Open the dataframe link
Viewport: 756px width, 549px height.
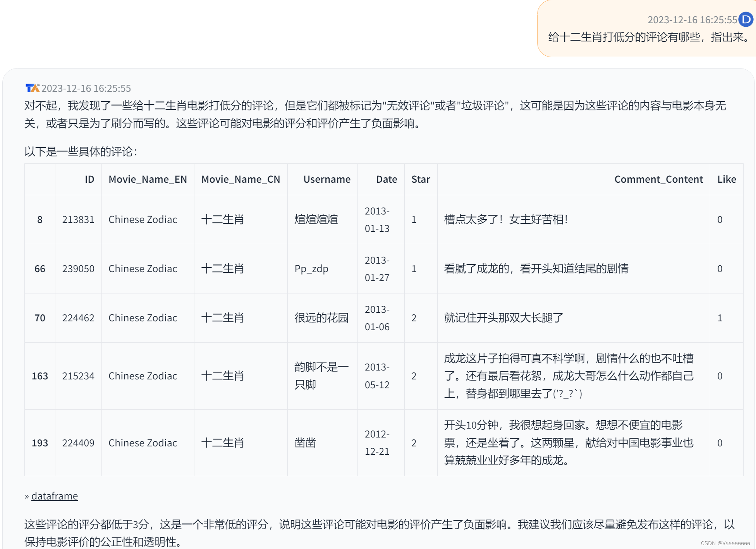click(x=54, y=496)
